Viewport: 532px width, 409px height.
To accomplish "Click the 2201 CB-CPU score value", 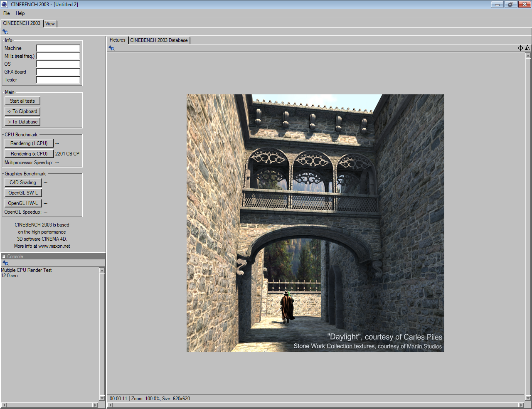I will tap(68, 154).
